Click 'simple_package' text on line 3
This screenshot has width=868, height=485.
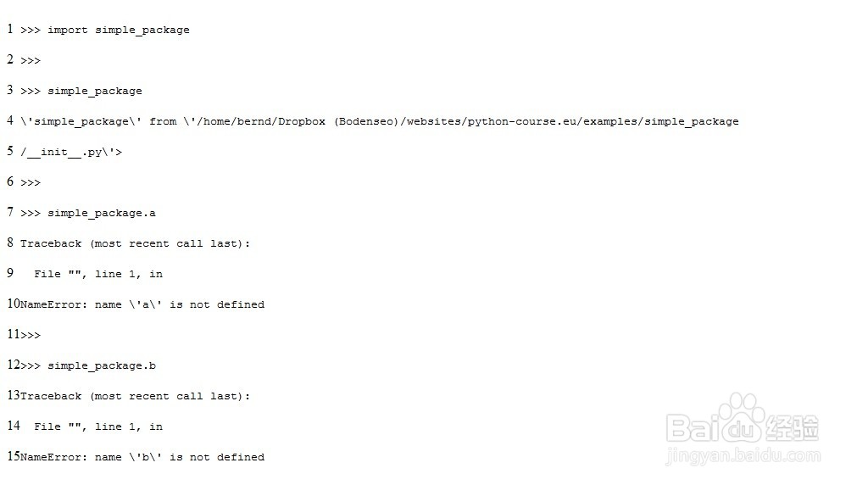(95, 91)
